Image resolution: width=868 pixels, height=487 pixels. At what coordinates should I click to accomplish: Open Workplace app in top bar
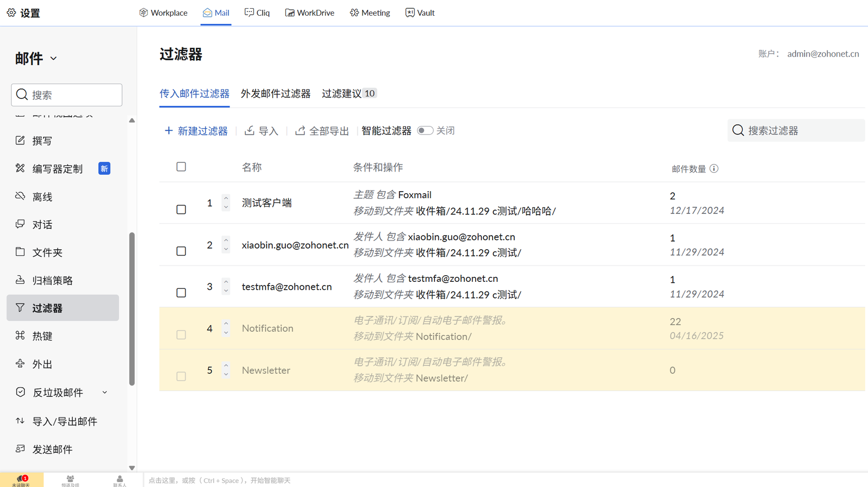pos(163,12)
